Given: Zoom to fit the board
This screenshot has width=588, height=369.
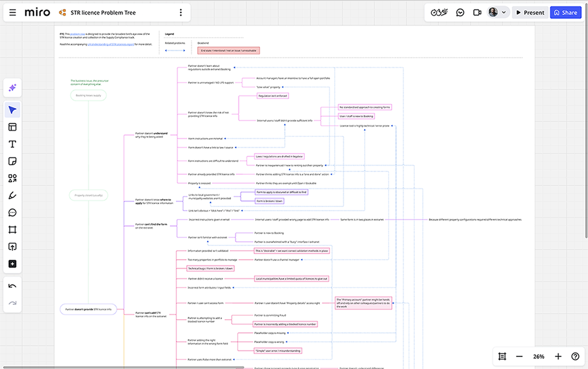Looking at the screenshot, I should tap(502, 356).
